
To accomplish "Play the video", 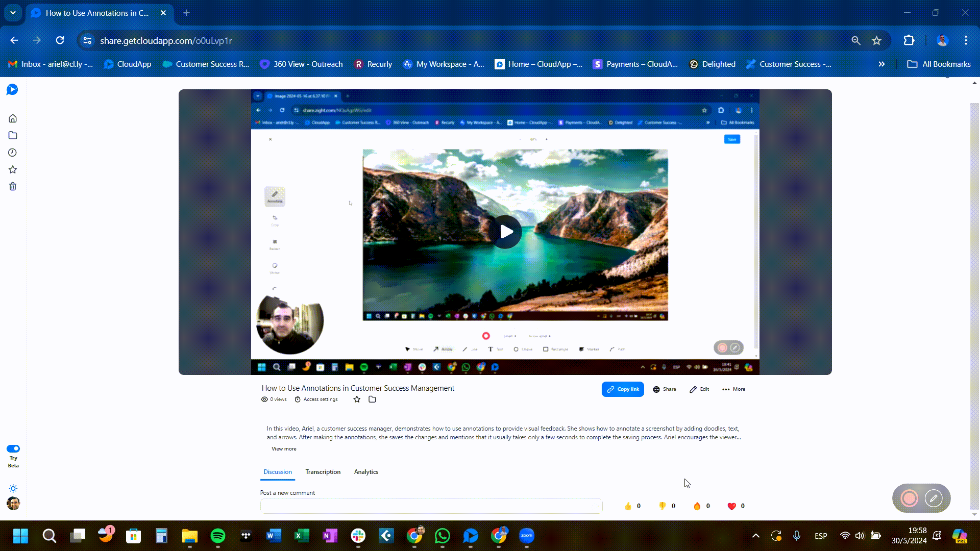I will point(505,232).
